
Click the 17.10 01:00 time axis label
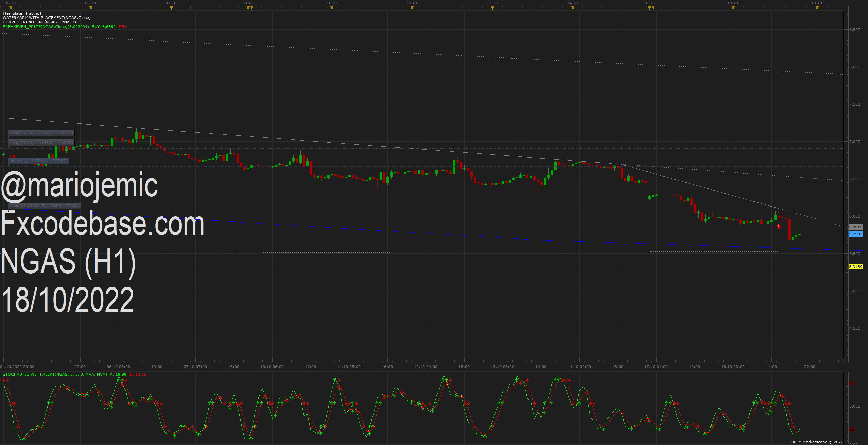(x=656, y=367)
